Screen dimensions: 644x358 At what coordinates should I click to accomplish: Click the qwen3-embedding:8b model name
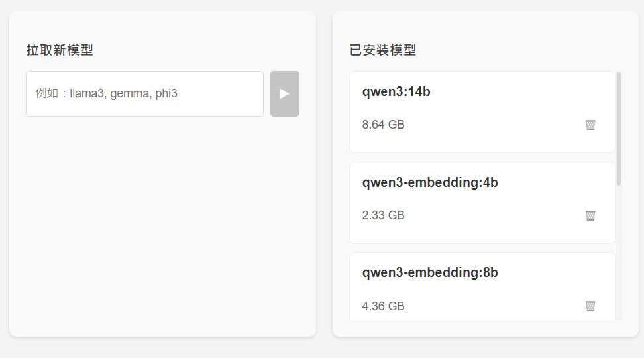tap(430, 272)
